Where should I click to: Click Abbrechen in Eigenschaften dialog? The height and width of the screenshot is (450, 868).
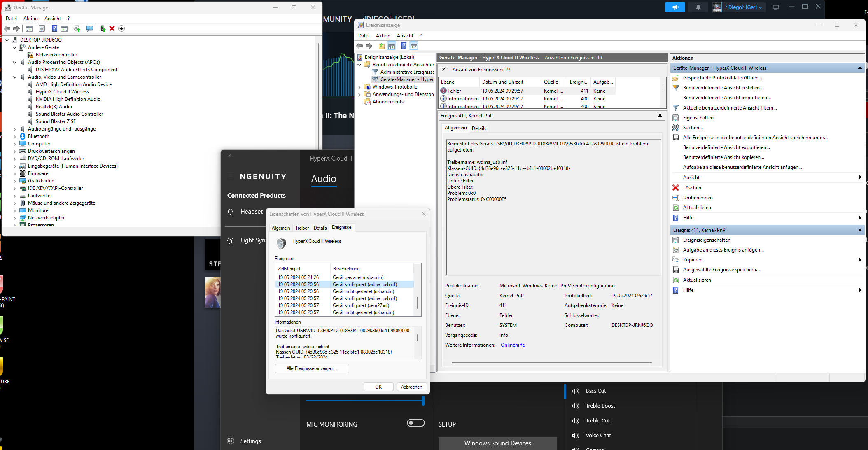pos(411,387)
